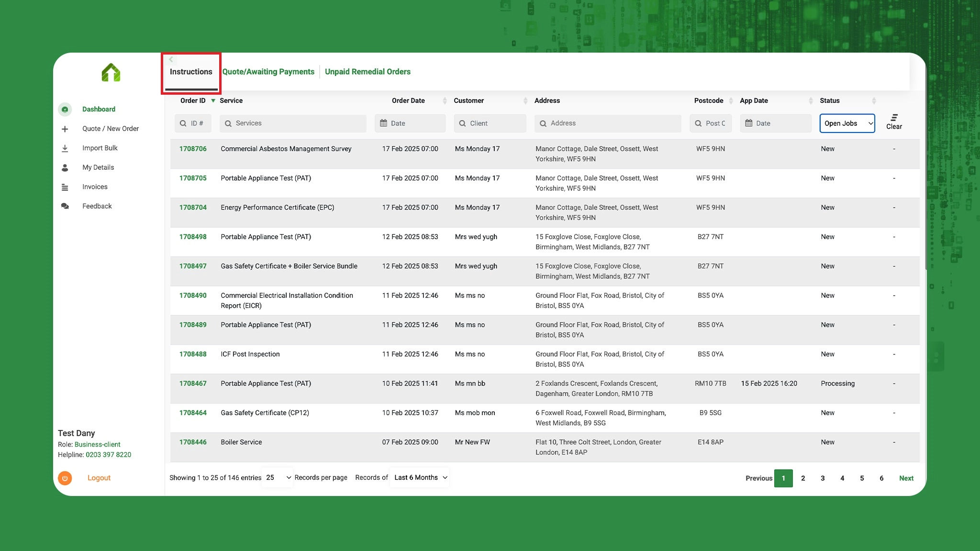980x551 pixels.
Task: Open order 1708467
Action: (193, 384)
